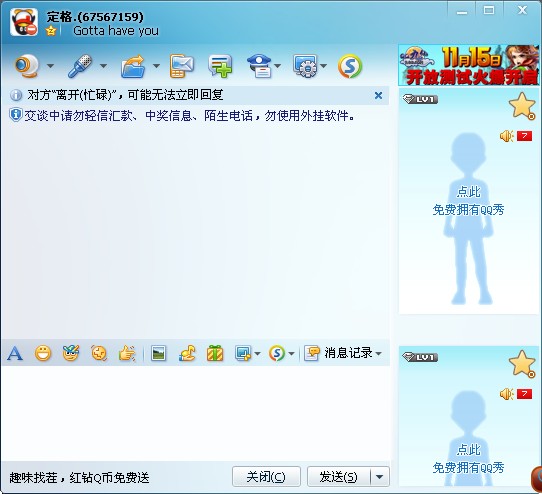542x494 pixels.
Task: Open 消息记录 message history
Action: pos(338,353)
